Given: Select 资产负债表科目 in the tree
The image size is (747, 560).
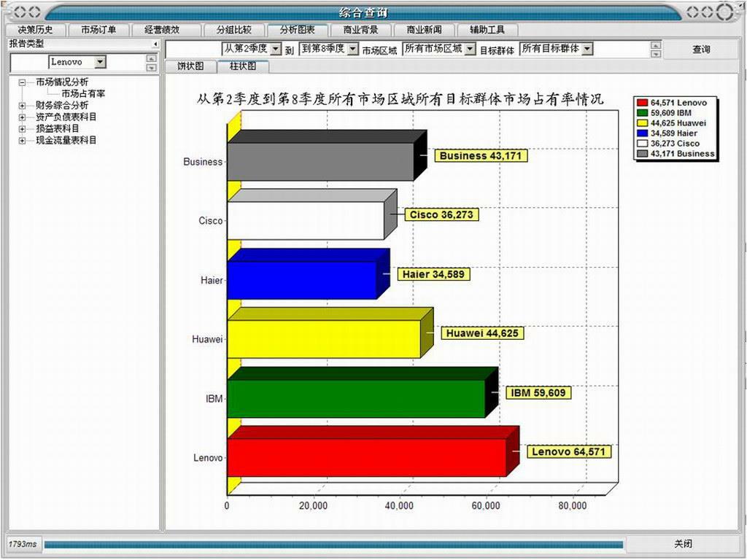Looking at the screenshot, I should 66,117.
